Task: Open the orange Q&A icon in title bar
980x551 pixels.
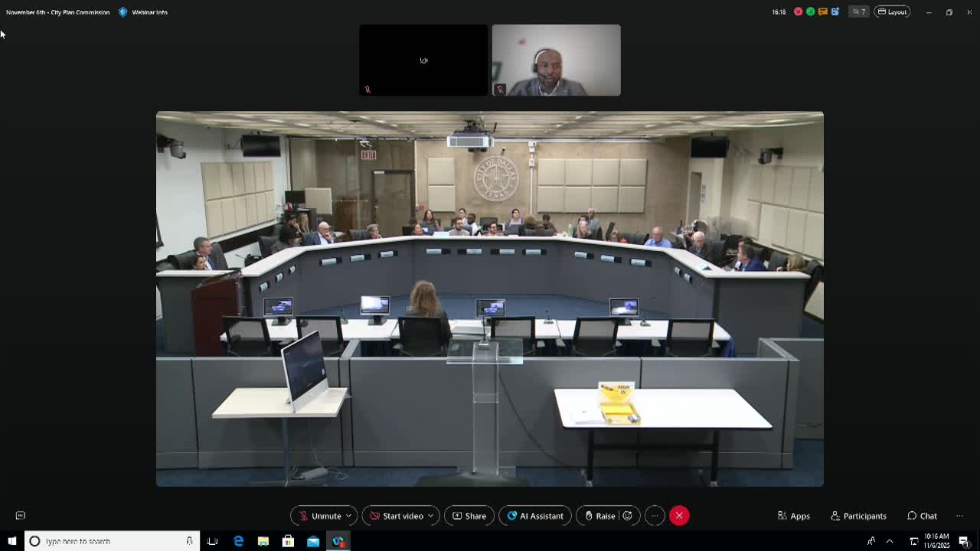Action: pyautogui.click(x=822, y=12)
